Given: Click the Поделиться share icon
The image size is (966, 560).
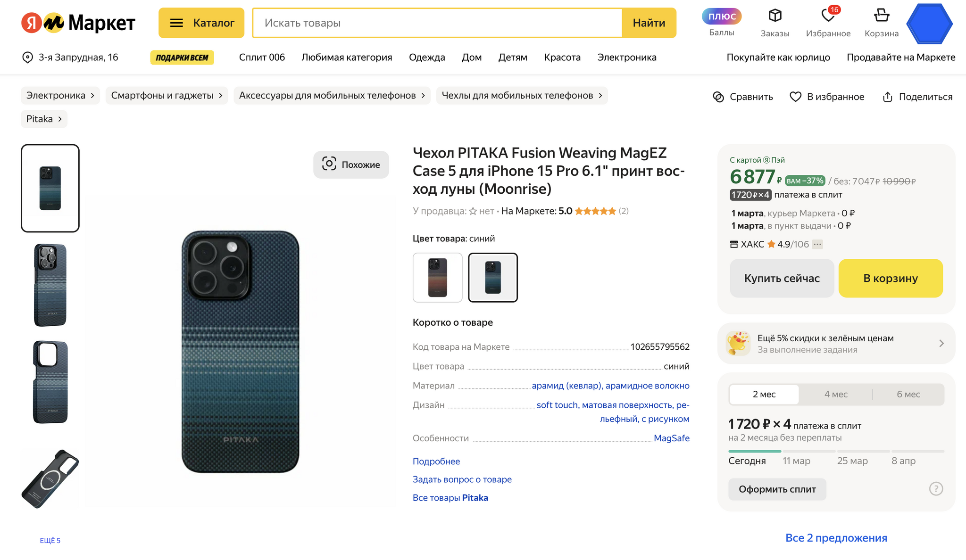Looking at the screenshot, I should click(x=888, y=97).
